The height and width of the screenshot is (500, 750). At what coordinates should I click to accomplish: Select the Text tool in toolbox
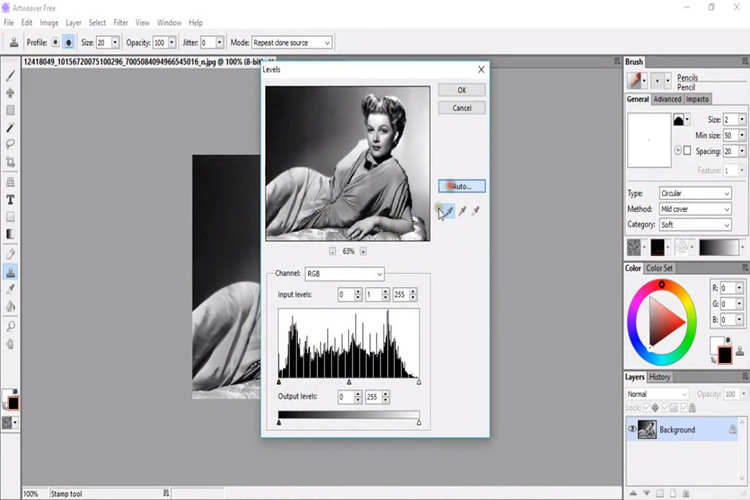pos(10,200)
